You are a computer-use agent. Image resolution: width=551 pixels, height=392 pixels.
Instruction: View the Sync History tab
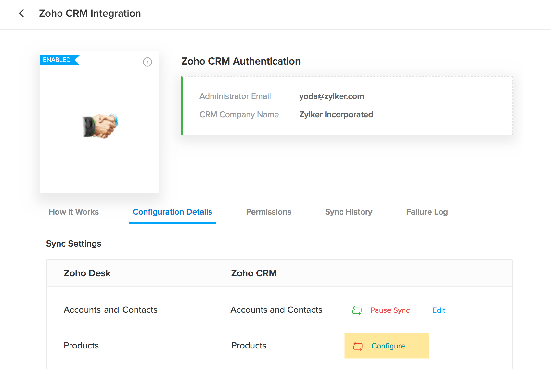click(349, 212)
